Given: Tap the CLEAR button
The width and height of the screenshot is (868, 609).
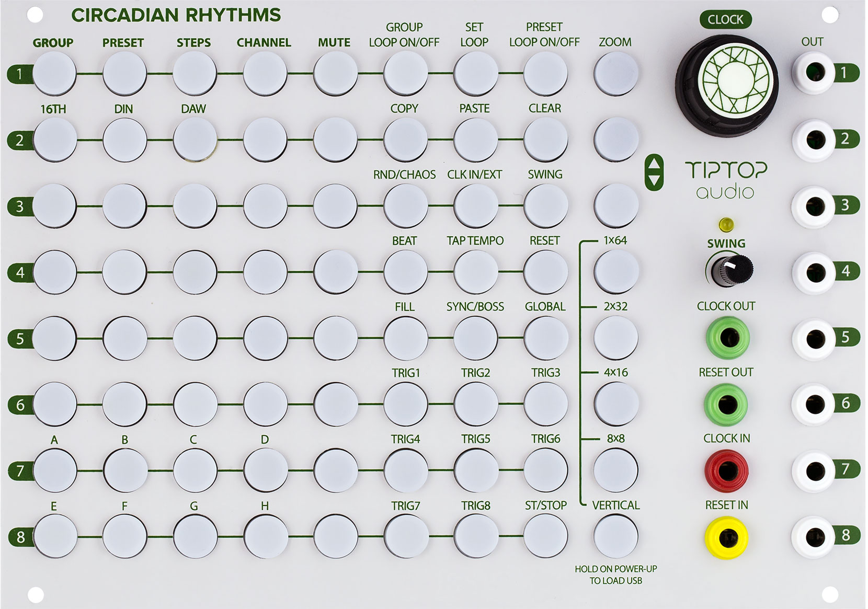Looking at the screenshot, I should click(545, 140).
